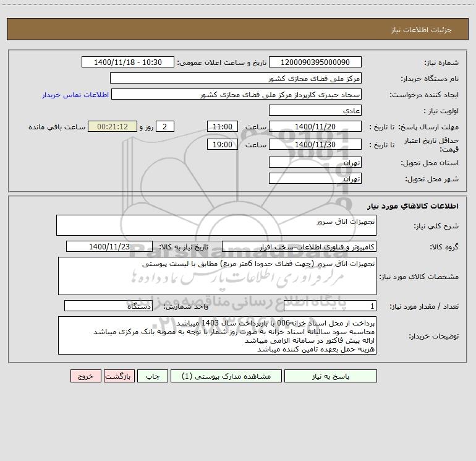Click delivery city field 'تهران'

point(315,178)
